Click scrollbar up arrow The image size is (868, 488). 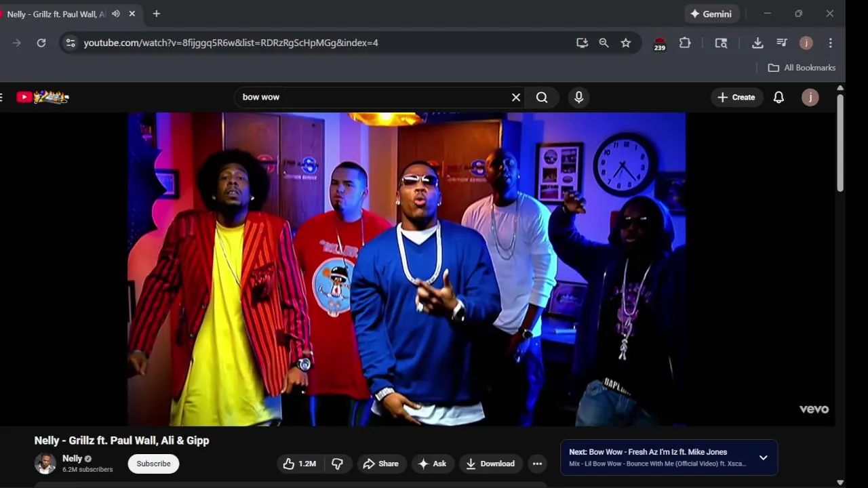pyautogui.click(x=840, y=88)
